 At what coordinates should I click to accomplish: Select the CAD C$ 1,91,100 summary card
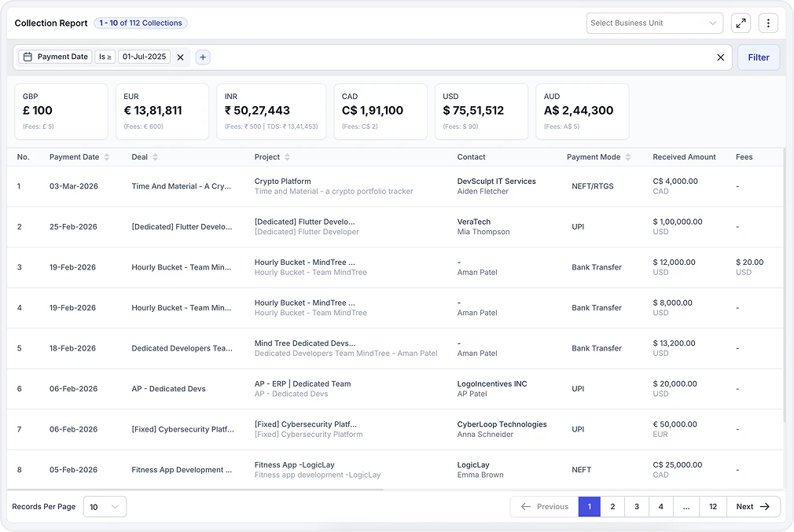(380, 112)
